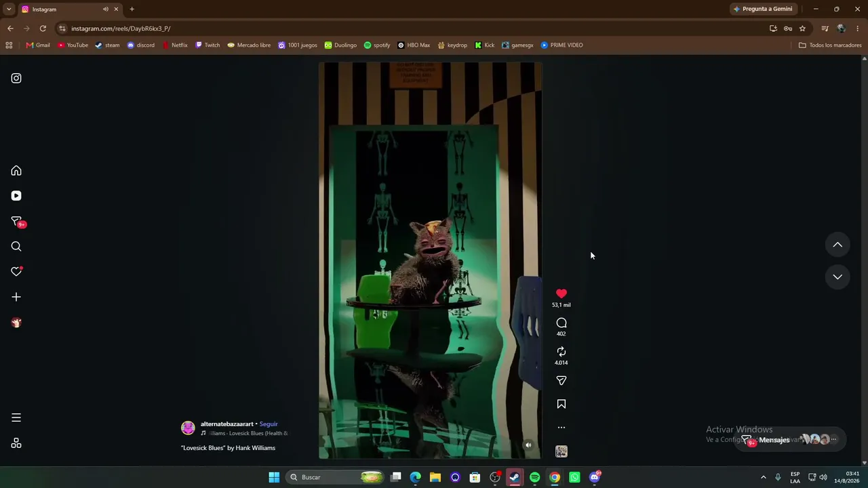The image size is (868, 488).
Task: Follow the account with Seguir
Action: point(269,424)
